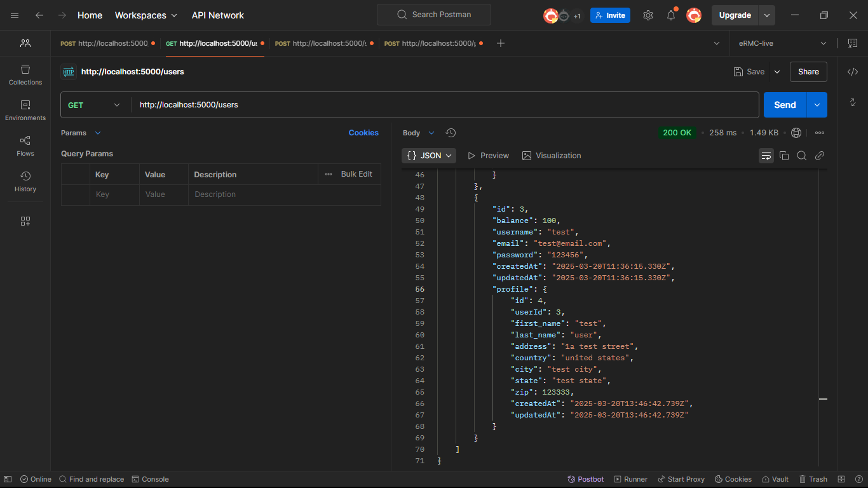This screenshot has width=868, height=488.
Task: Switch to the response Preview tab
Action: coord(488,156)
